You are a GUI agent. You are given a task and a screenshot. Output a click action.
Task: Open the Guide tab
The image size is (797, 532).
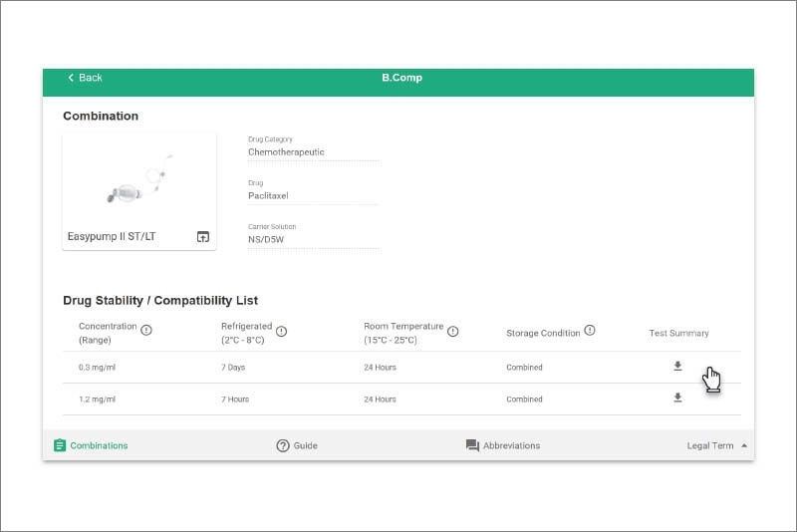pos(297,445)
